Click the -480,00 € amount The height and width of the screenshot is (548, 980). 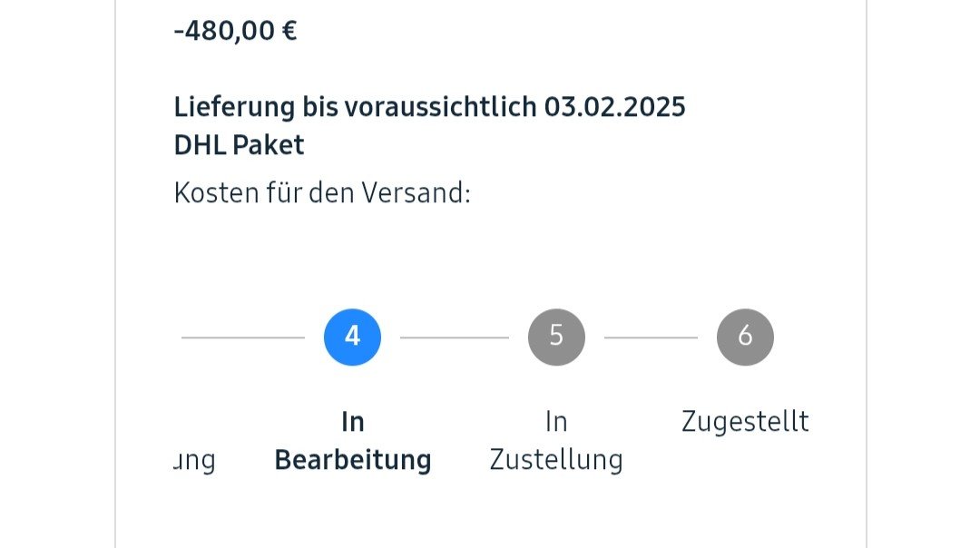click(x=235, y=31)
